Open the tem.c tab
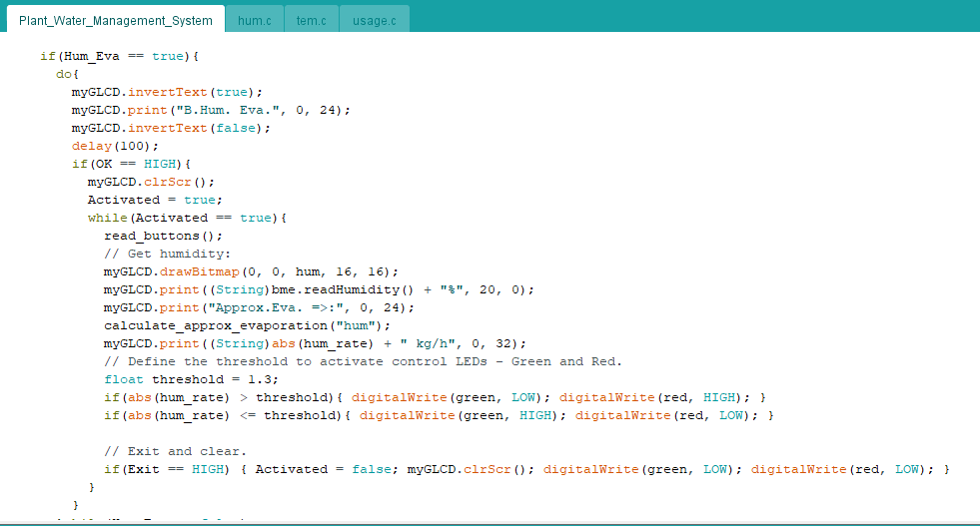Screen dimensions: 980x526 [x=311, y=20]
